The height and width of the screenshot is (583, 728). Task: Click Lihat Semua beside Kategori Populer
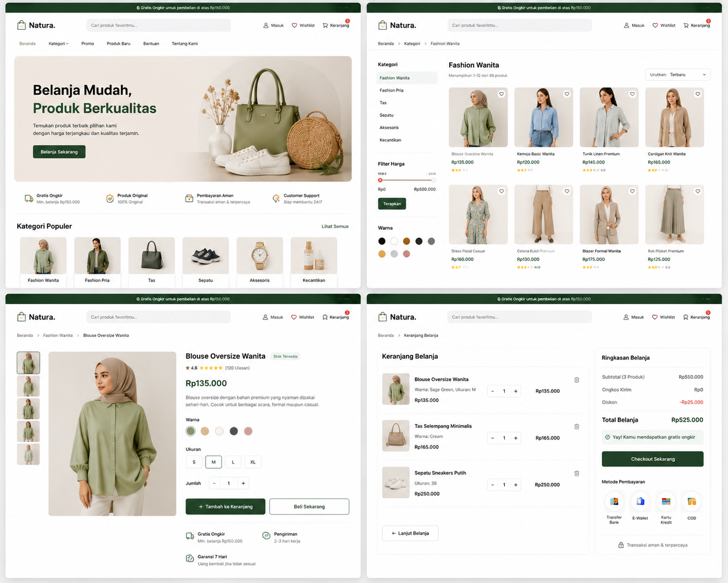tap(335, 227)
